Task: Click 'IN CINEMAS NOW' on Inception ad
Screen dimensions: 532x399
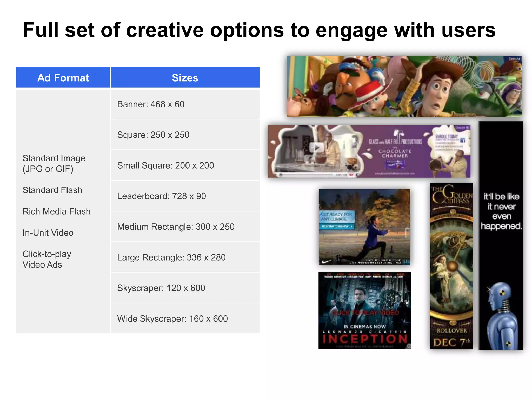Action: pyautogui.click(x=365, y=327)
